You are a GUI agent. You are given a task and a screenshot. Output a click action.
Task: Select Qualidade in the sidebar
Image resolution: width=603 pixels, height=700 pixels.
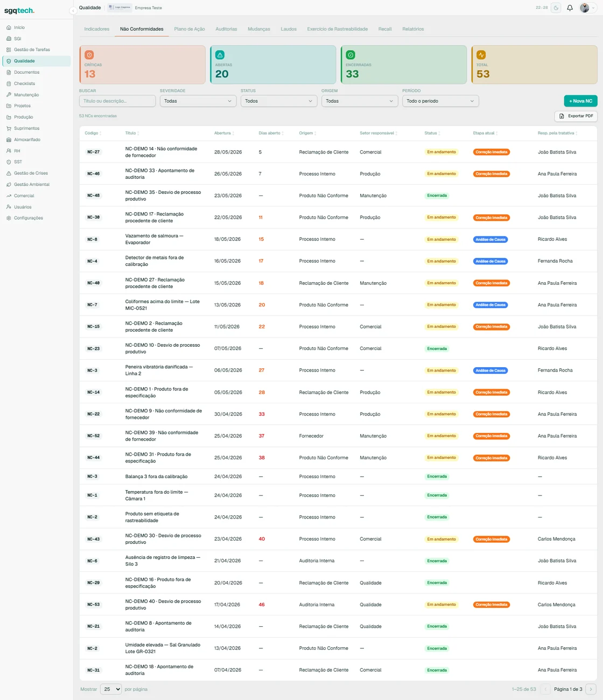(36, 61)
